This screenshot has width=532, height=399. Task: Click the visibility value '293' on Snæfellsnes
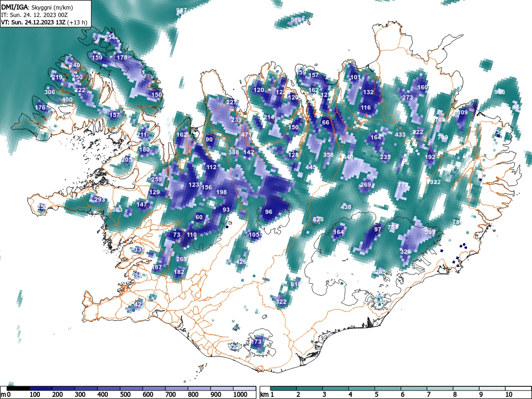(99, 199)
